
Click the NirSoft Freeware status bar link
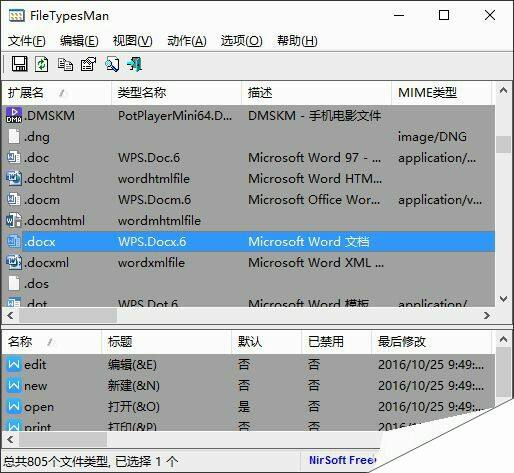click(x=342, y=460)
